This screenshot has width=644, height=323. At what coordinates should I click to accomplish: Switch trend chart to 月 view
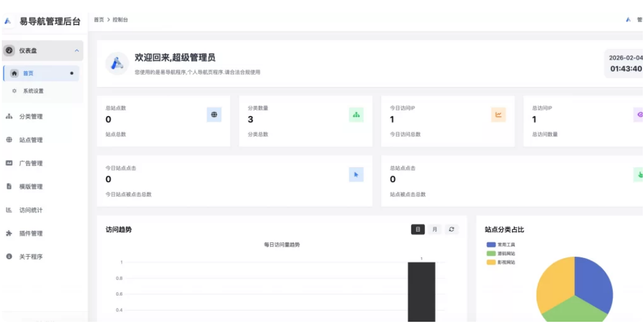point(435,229)
